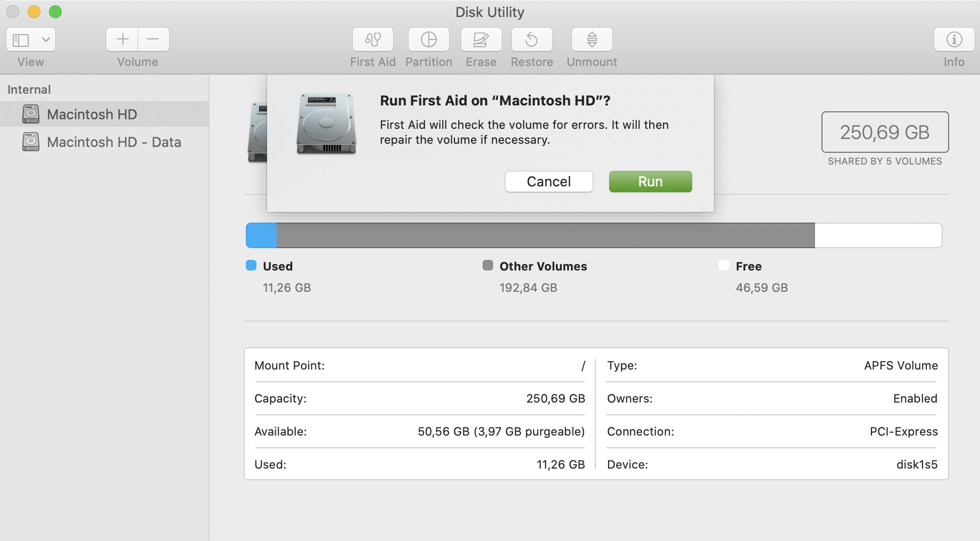Click the Macintosh HD sidebar drive icon
The width and height of the screenshot is (980, 541).
point(31,114)
